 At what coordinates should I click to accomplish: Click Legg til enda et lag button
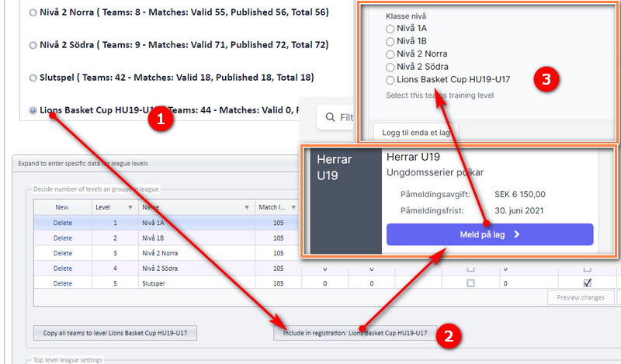tap(416, 133)
